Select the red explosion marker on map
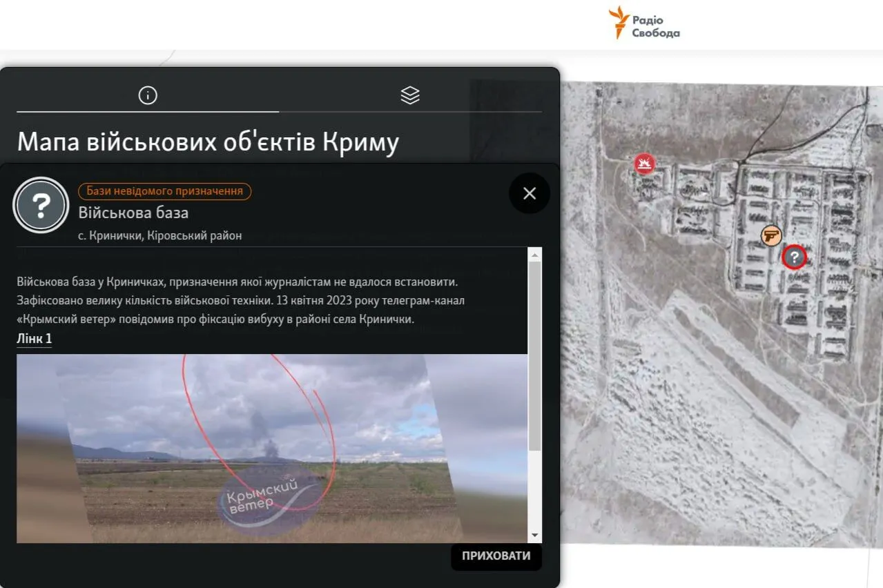The image size is (883, 588). coord(645,164)
